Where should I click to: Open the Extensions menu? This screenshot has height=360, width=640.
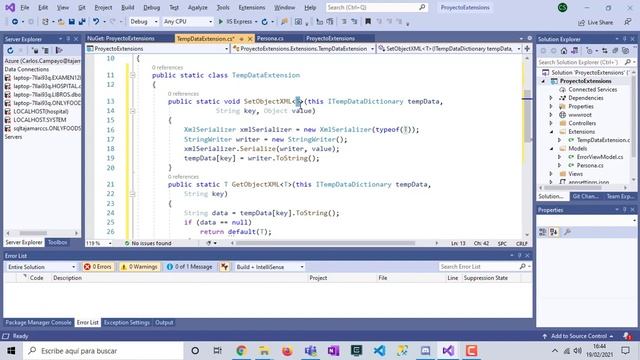click(x=251, y=7)
